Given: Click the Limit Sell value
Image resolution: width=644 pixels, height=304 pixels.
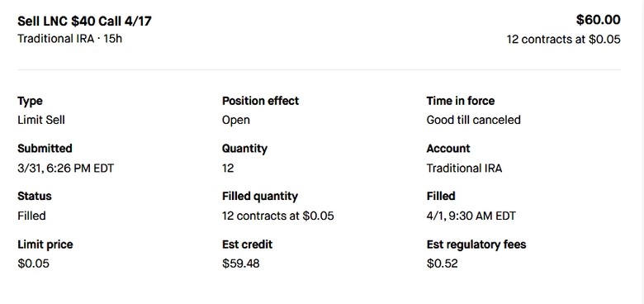Looking at the screenshot, I should click(x=41, y=120).
